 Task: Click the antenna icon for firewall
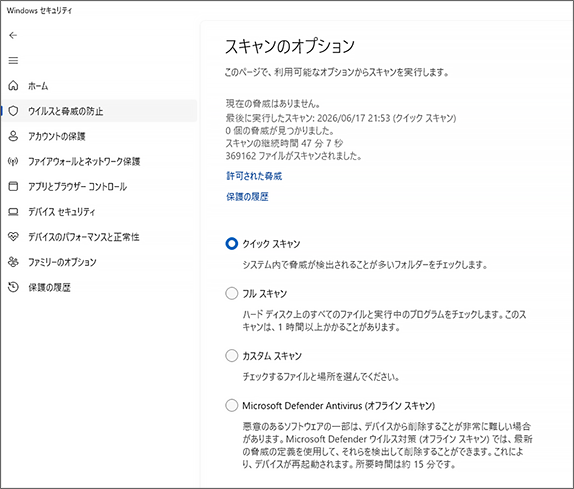point(13,161)
